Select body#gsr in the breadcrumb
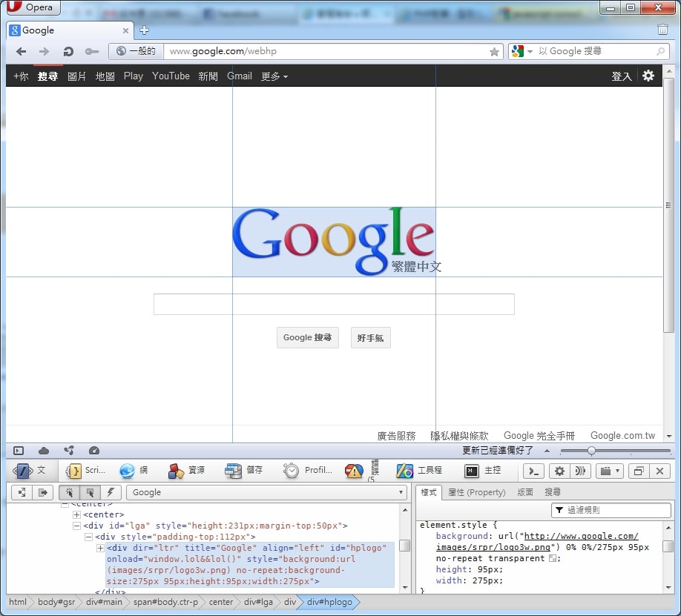 (56, 602)
